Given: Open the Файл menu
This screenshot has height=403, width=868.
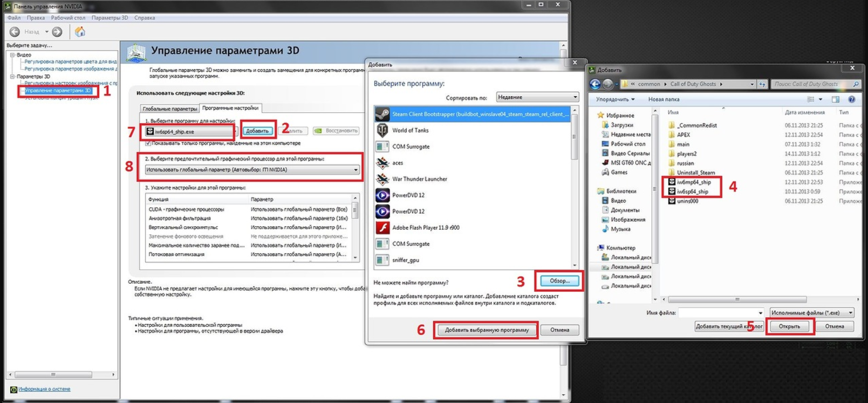Looking at the screenshot, I should pos(14,18).
